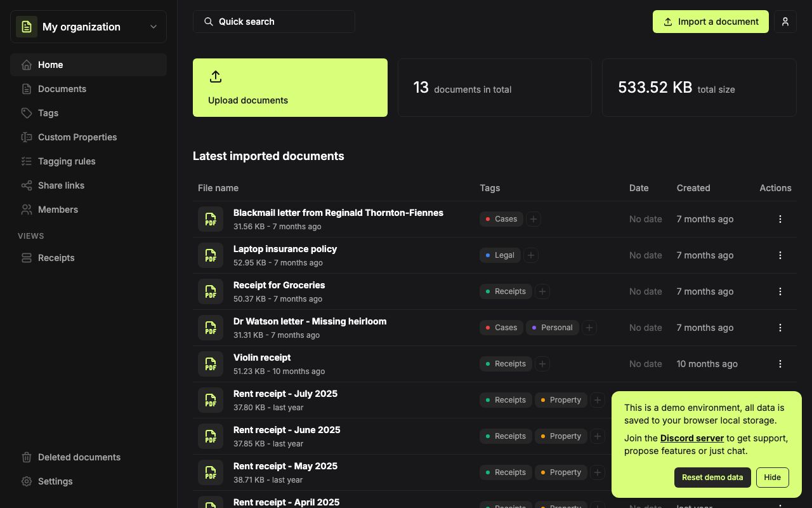Screen dimensions: 812x508
Task: Click the Reset demo data button
Action: 712,478
